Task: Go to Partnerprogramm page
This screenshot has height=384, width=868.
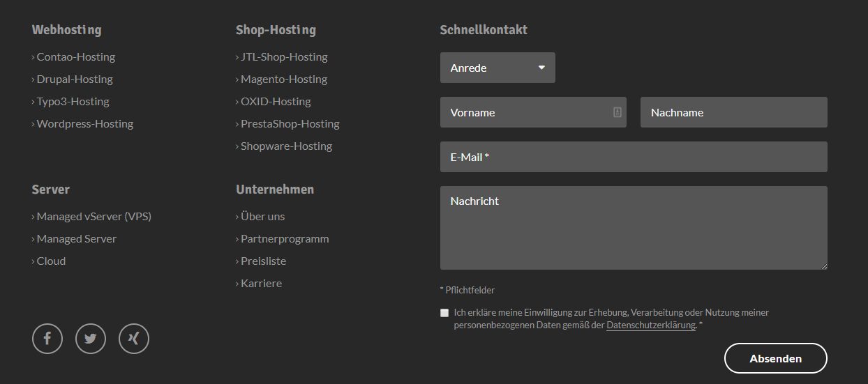Action: pyautogui.click(x=285, y=239)
